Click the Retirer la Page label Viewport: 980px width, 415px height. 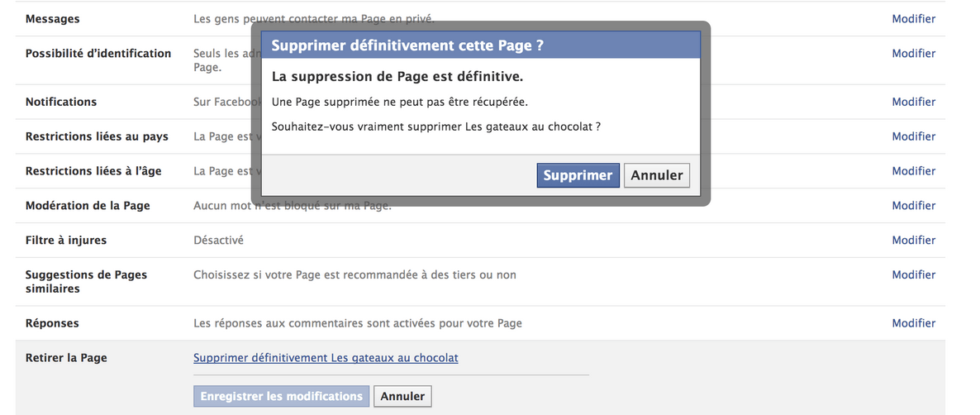click(x=66, y=358)
